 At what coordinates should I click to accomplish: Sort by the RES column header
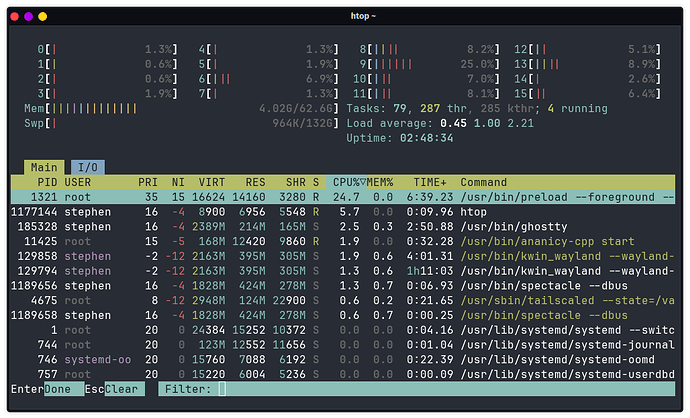pos(255,182)
